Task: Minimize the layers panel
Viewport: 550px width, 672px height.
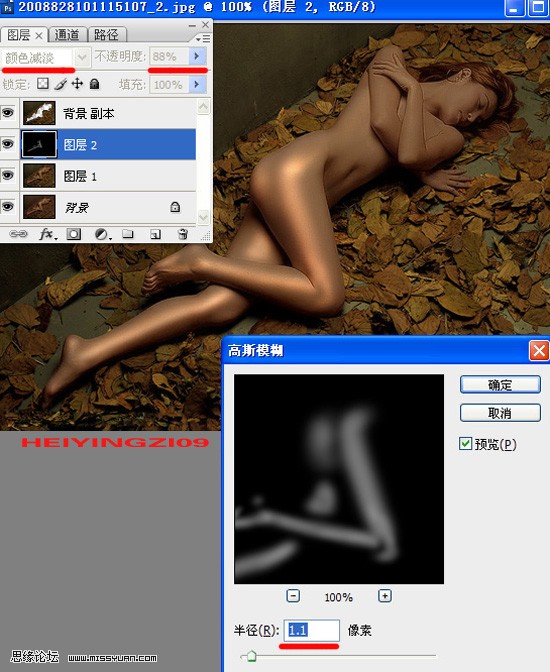Action: pos(192,25)
